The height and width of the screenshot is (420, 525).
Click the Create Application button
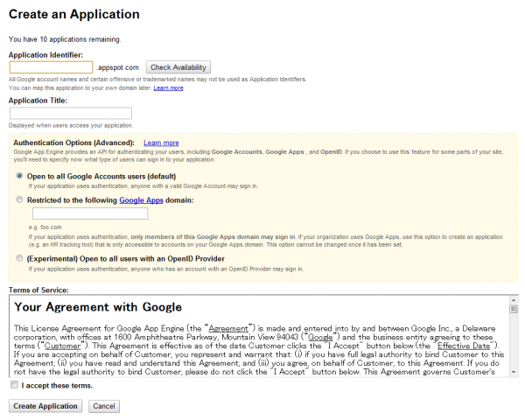(46, 406)
